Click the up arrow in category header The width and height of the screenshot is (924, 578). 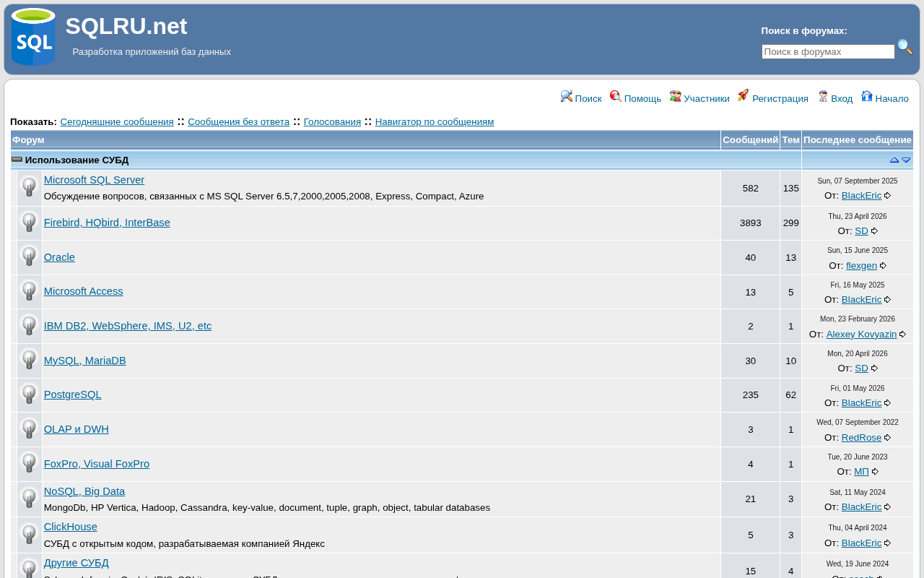click(x=894, y=160)
